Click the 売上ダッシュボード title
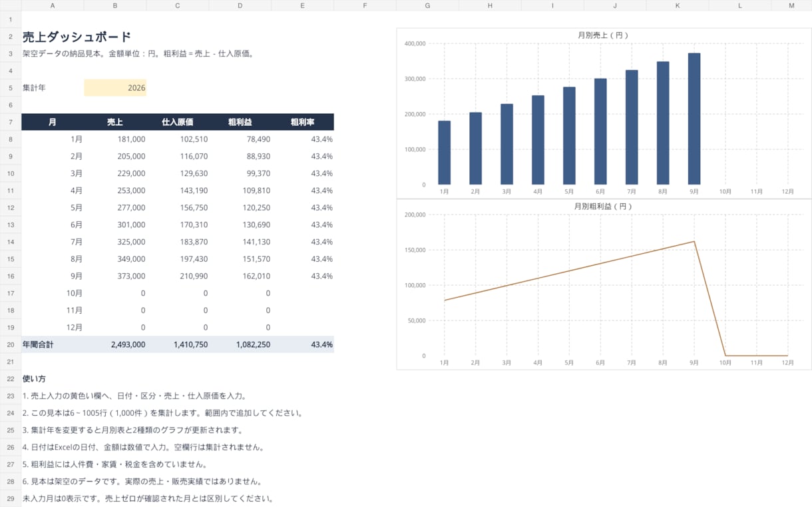The height and width of the screenshot is (507, 812). coord(77,37)
